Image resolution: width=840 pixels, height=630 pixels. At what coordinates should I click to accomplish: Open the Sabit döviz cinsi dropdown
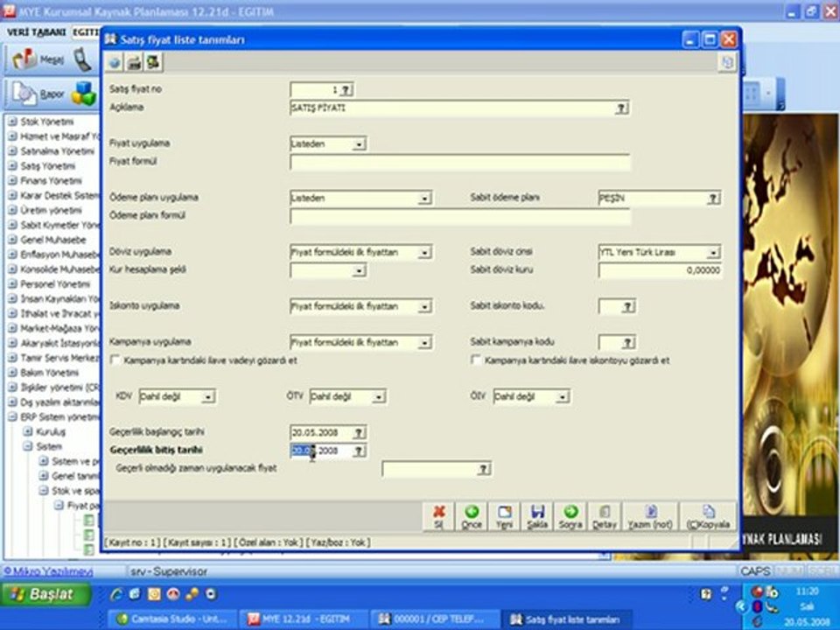[713, 252]
